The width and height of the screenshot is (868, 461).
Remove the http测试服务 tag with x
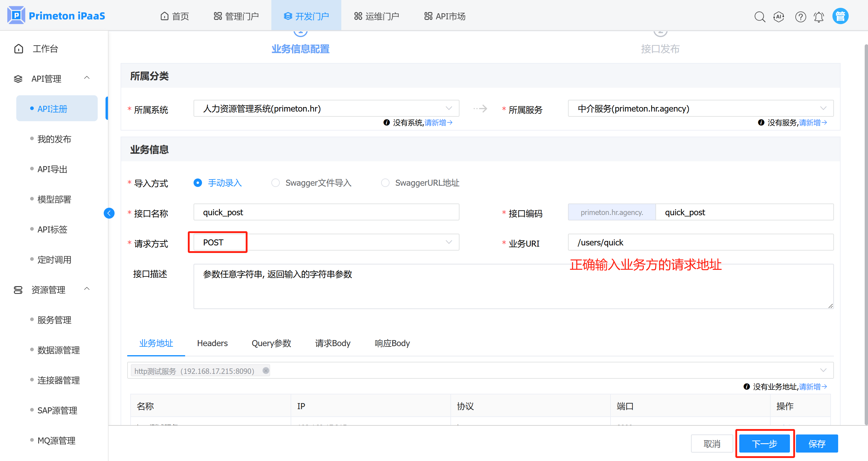266,371
